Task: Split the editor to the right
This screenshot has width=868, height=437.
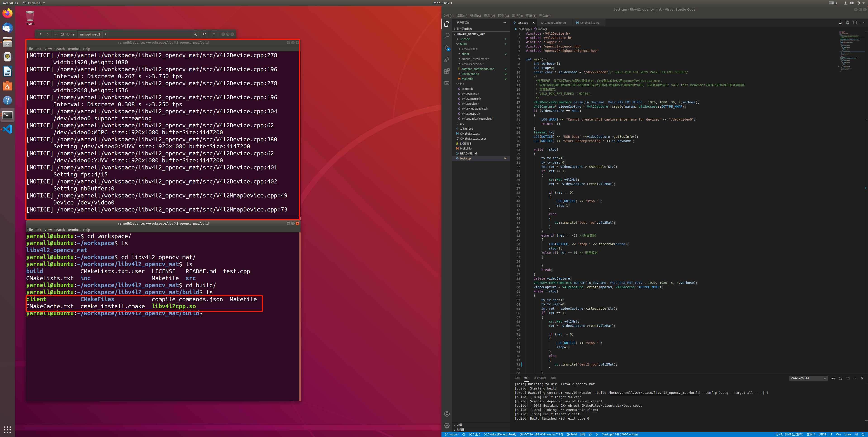Action: (855, 23)
